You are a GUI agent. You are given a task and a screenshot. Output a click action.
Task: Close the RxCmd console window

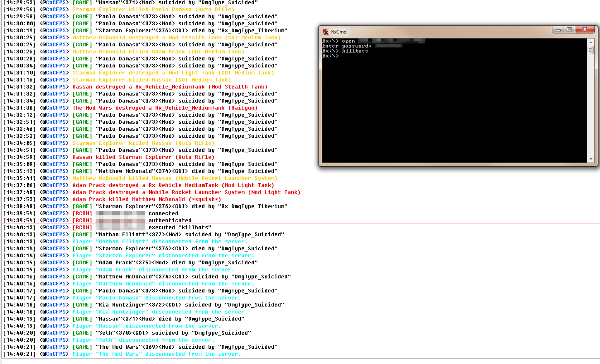click(585, 30)
